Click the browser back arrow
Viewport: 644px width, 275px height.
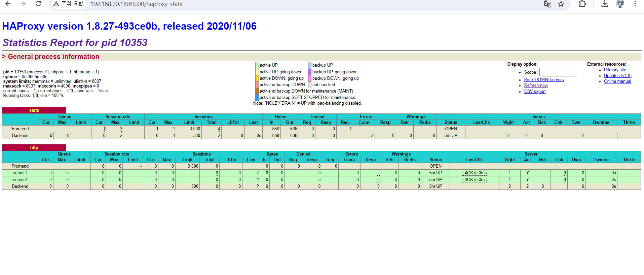[x=8, y=4]
